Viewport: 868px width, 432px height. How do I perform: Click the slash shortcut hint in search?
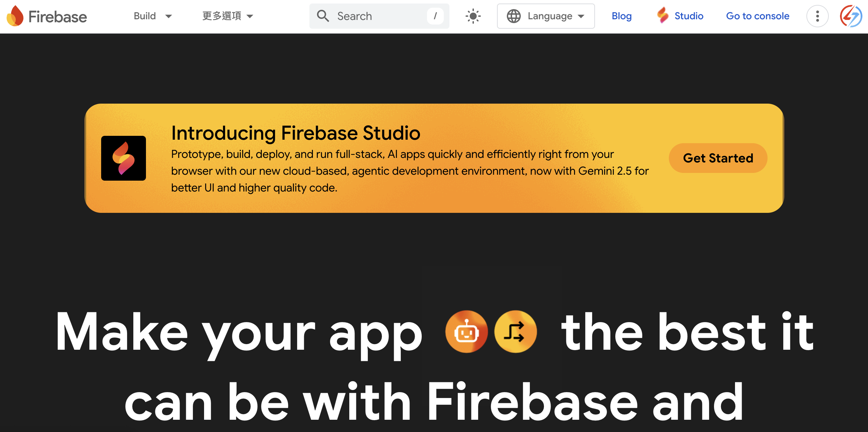[435, 16]
